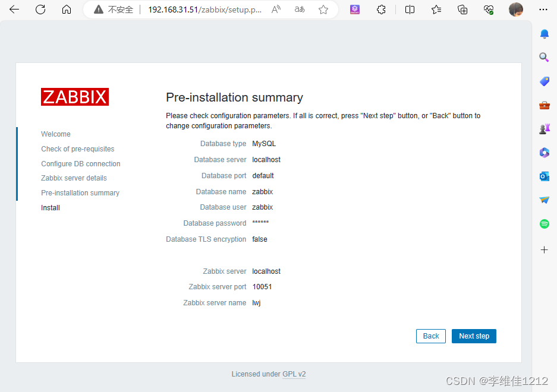Screen dimensions: 557x392
Task: Open sidebar Outlook icon
Action: click(x=544, y=176)
